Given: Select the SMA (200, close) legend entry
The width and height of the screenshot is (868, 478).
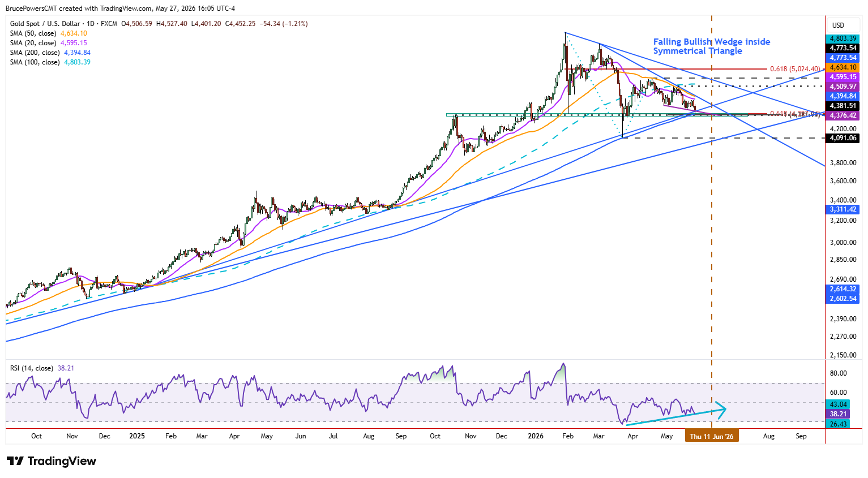Looking at the screenshot, I should pos(50,53).
